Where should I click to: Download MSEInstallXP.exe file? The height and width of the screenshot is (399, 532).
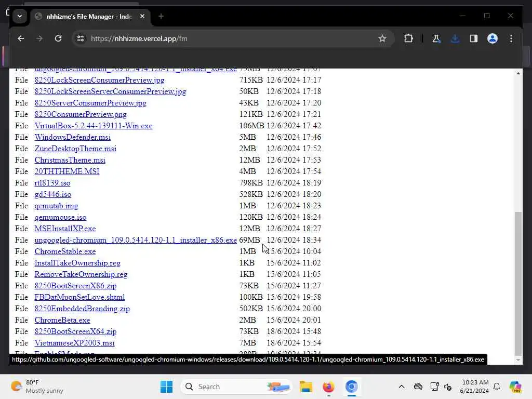[x=65, y=229]
